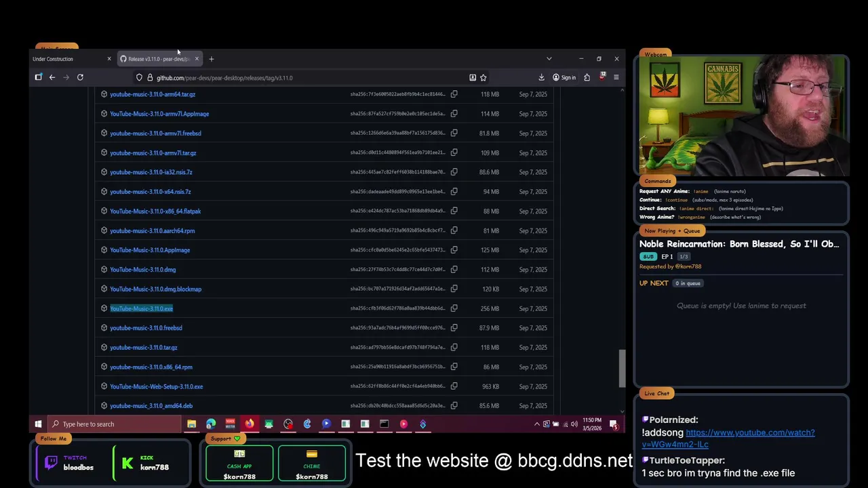Open the taskbar volume control
The height and width of the screenshot is (488, 868).
click(574, 424)
